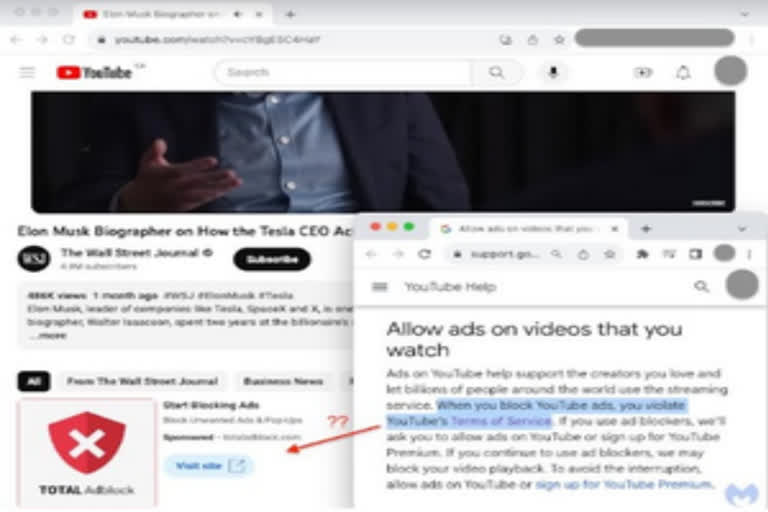Search YouTube Help with magnifier icon
Image resolution: width=768 pixels, height=512 pixels.
(x=701, y=287)
